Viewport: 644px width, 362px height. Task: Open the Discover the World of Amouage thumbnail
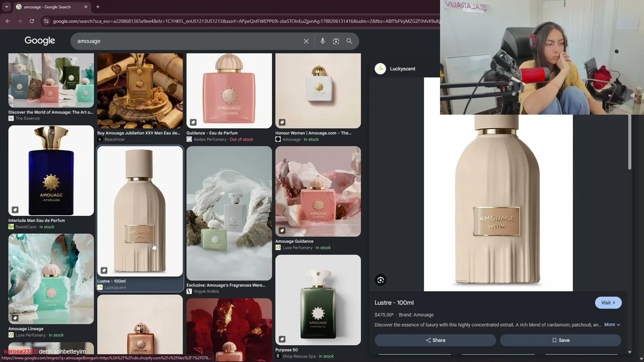[51, 80]
